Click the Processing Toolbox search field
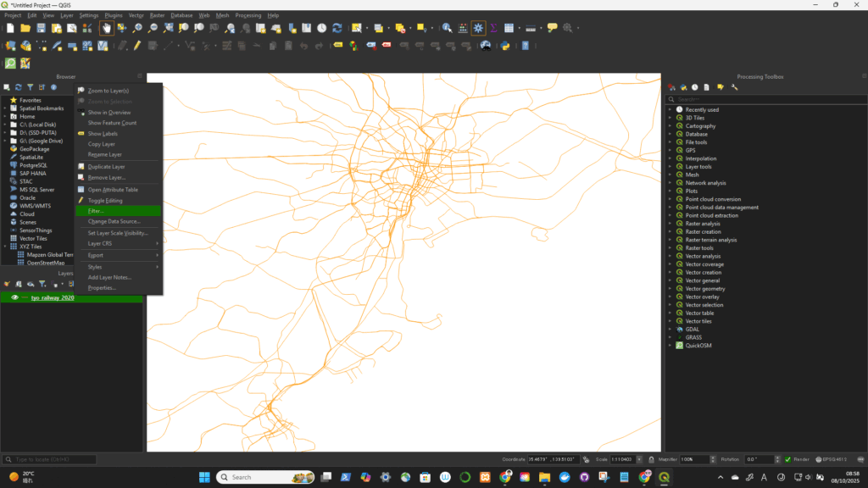Screen dimensions: 868x488 point(746,99)
